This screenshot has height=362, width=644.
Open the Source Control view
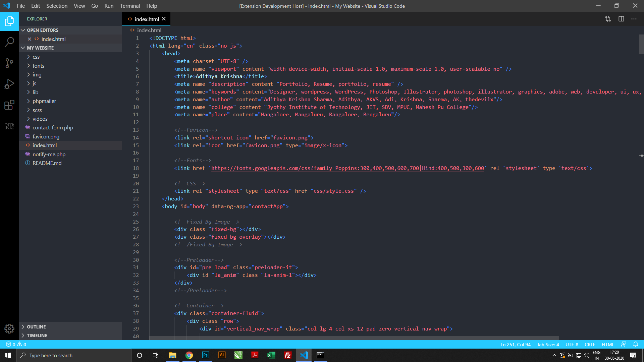tap(9, 63)
